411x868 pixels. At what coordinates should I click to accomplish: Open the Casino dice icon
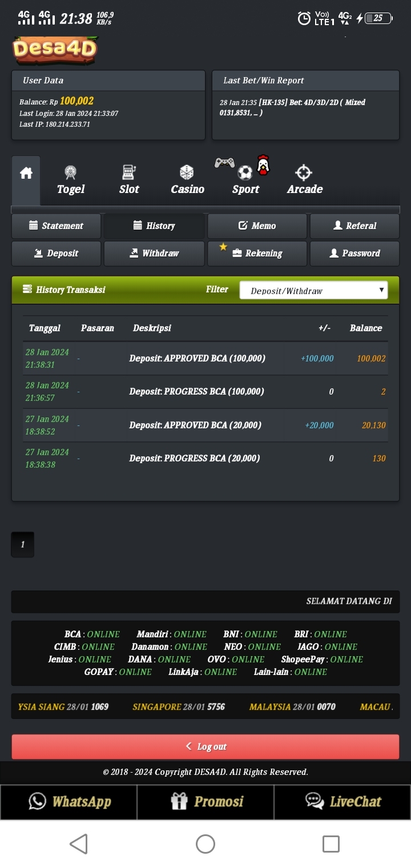(187, 172)
